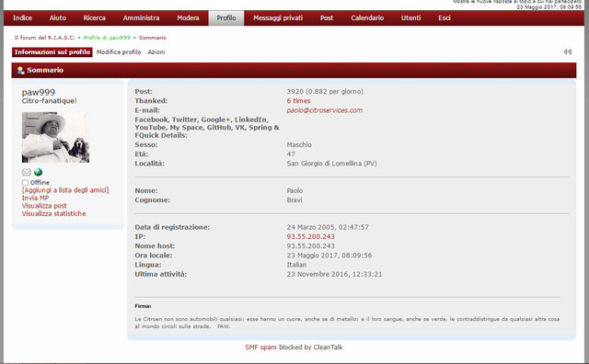Click the Nome value Paolo
Image resolution: width=589 pixels, height=364 pixels.
(x=294, y=190)
